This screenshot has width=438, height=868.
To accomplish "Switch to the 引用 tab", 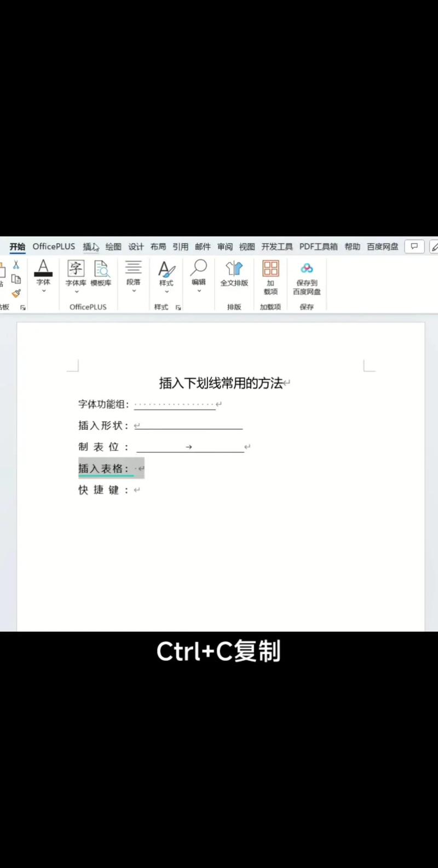I will (x=180, y=247).
